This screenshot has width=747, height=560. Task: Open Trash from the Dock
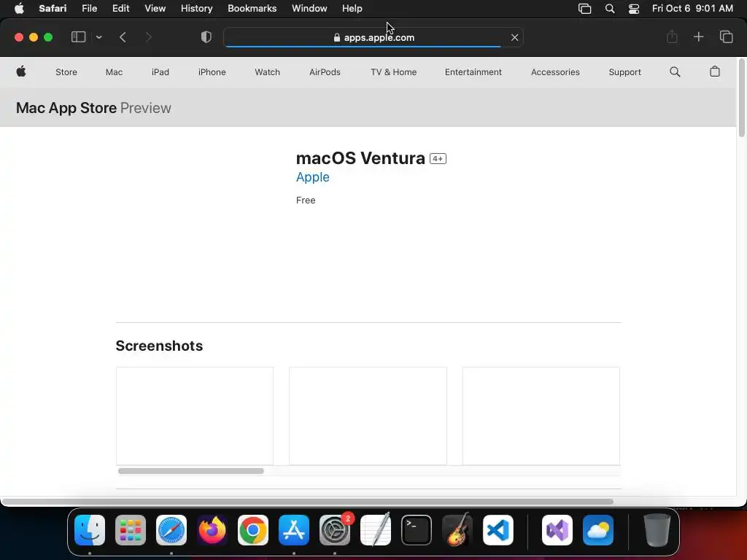(657, 530)
